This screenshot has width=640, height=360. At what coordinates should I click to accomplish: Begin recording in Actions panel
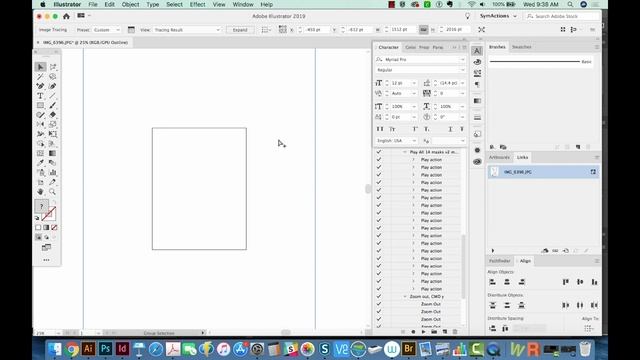point(413,332)
